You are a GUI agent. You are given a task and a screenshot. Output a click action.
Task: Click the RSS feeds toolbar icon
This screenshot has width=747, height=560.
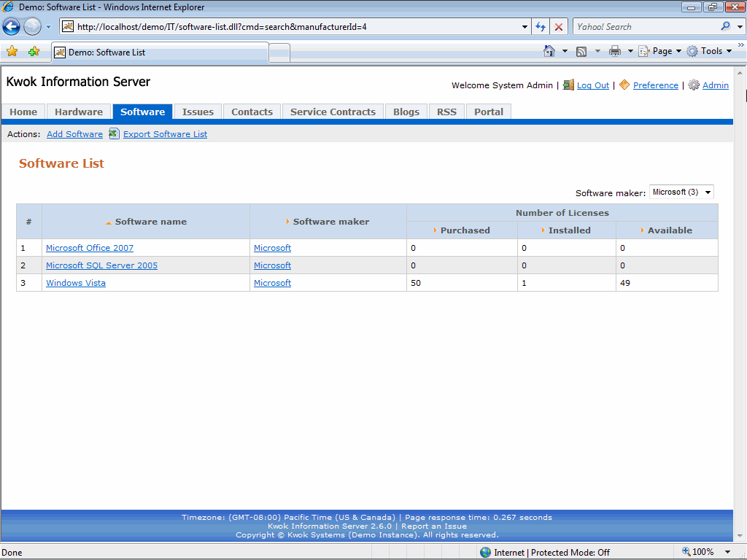point(581,52)
